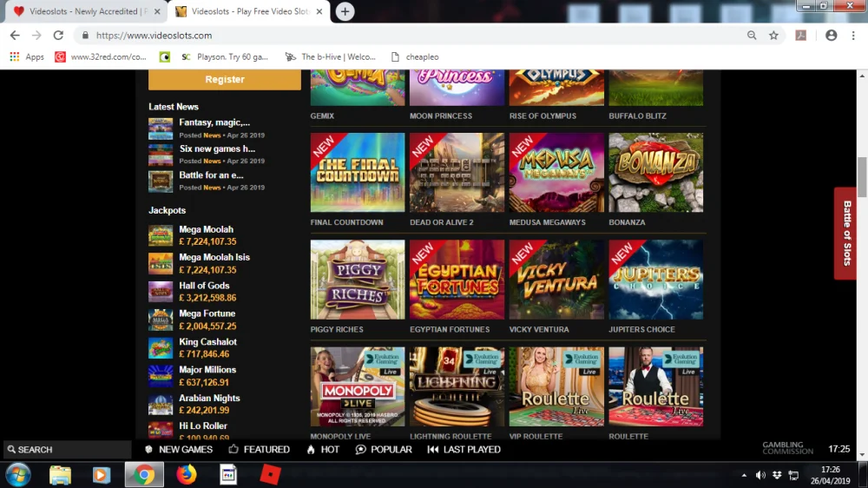Click the Mega Fortune jackpot thumbnail
Viewport: 868px width, 488px height.
click(x=161, y=320)
